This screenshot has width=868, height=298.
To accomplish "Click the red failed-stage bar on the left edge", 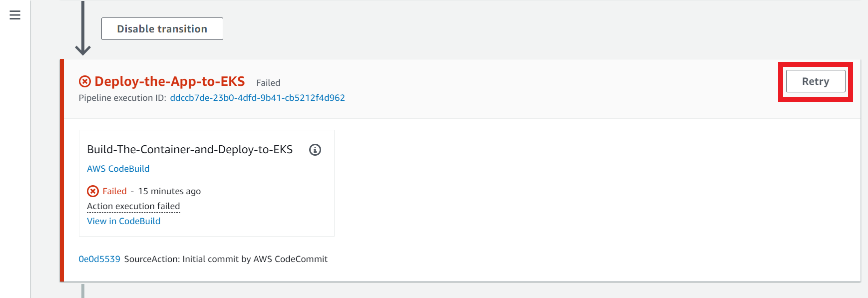I will click(62, 170).
